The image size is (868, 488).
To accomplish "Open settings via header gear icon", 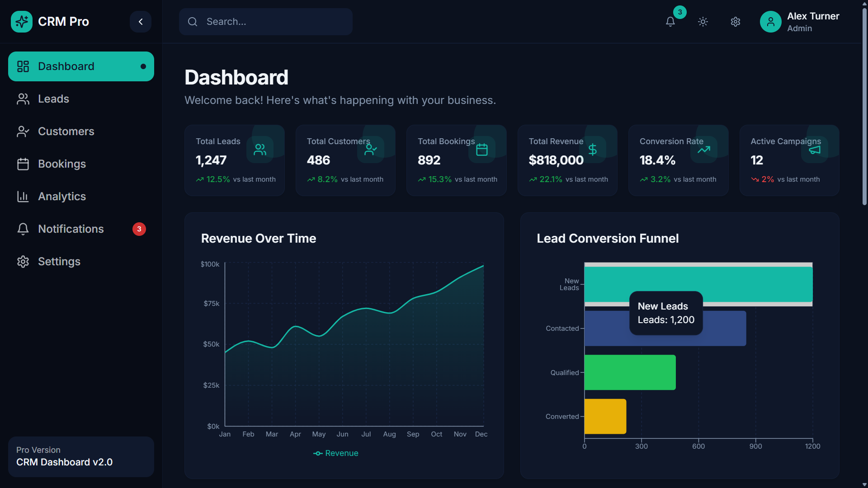I will click(736, 22).
